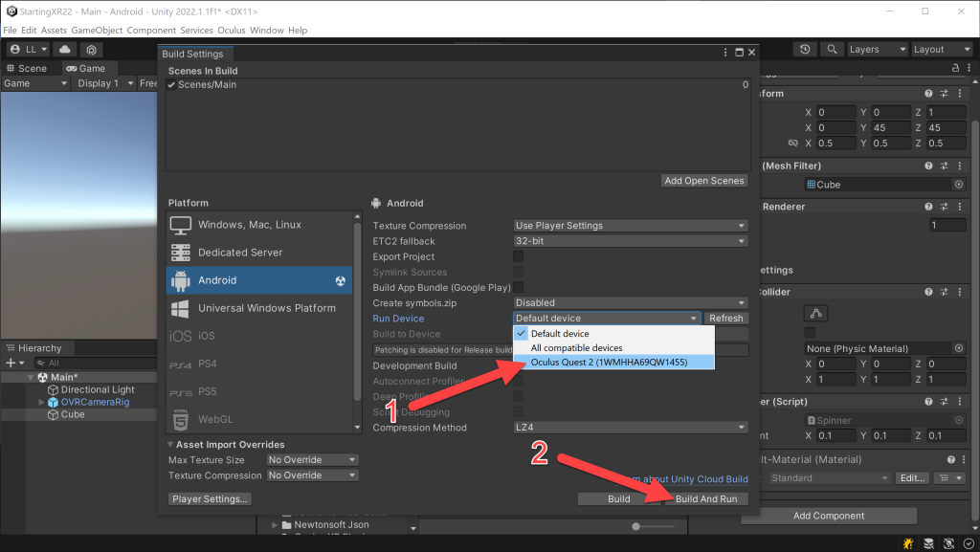Select Universal Windows Platform
This screenshot has width=980, height=552.
pyautogui.click(x=259, y=308)
